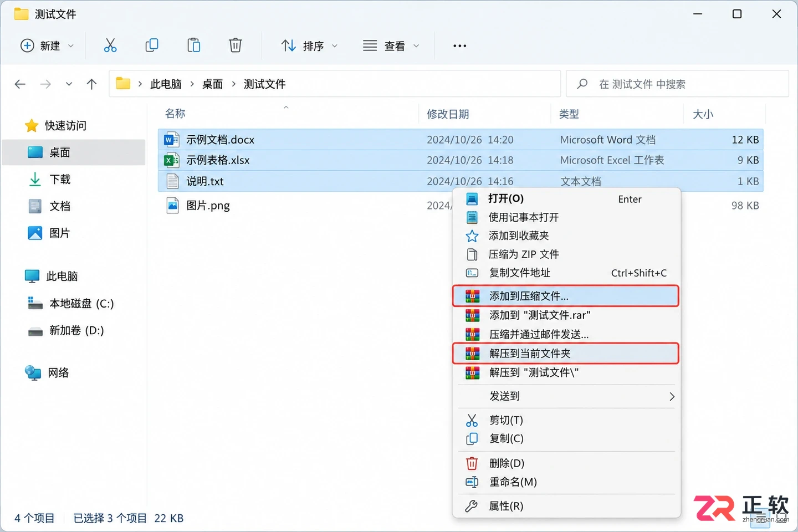Go forward with the right arrow
The width and height of the screenshot is (798, 532).
coord(45,84)
